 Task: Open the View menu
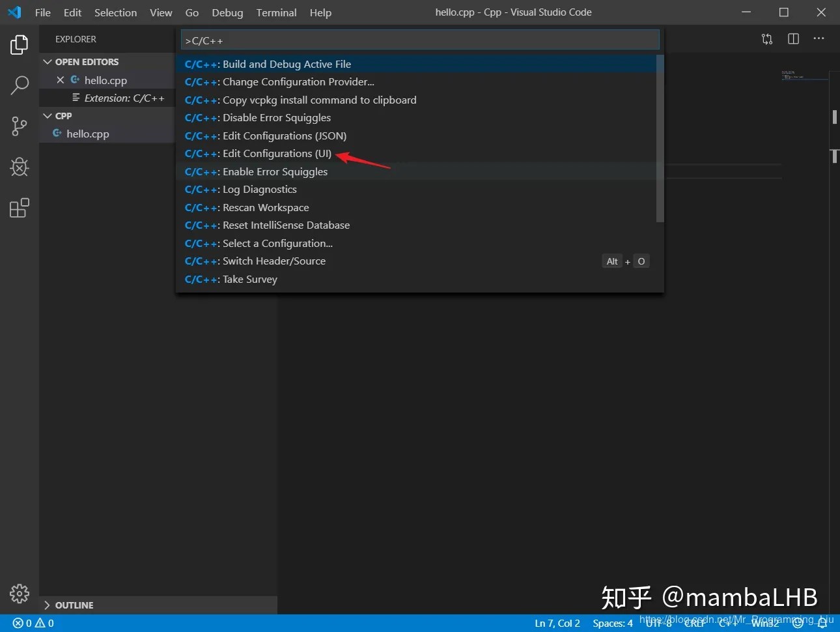161,12
